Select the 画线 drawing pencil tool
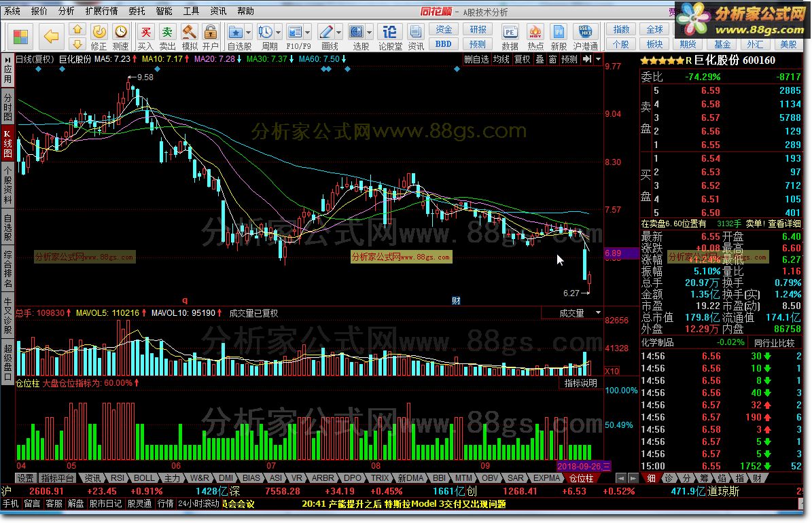 coord(325,32)
